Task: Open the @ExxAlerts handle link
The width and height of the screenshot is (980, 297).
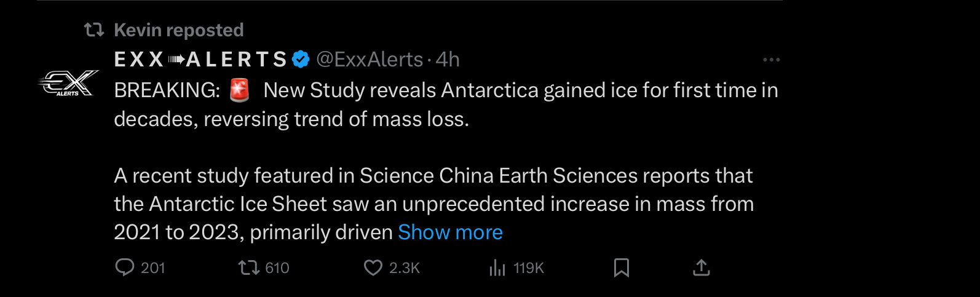Action: [x=369, y=60]
